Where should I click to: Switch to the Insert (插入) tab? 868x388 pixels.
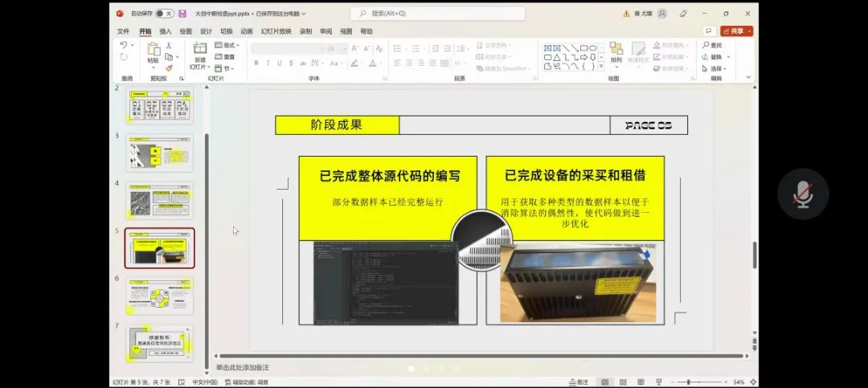pyautogui.click(x=166, y=31)
